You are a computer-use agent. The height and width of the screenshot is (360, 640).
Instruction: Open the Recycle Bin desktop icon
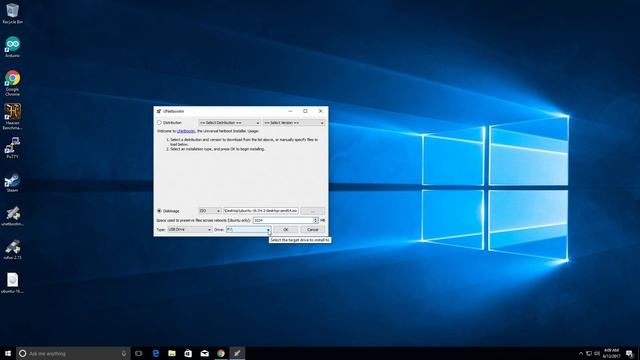12,13
